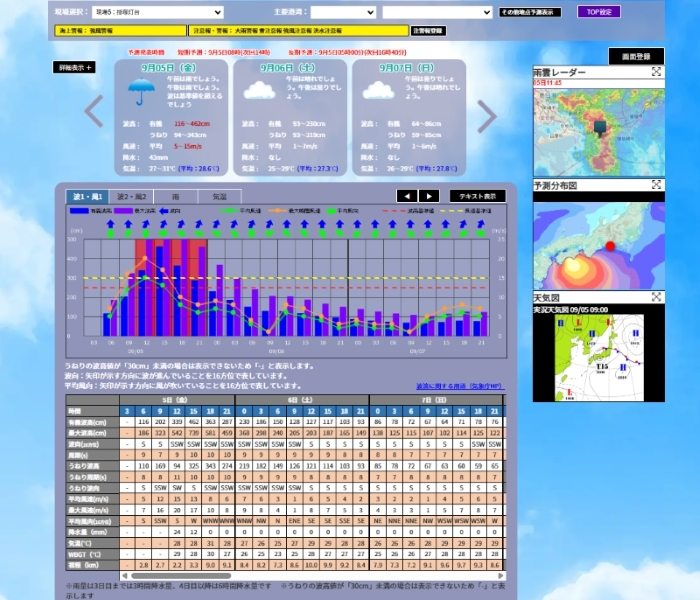Expand the 予測分布図 panel to fullscreen
This screenshot has height=600, width=700.
click(x=656, y=185)
